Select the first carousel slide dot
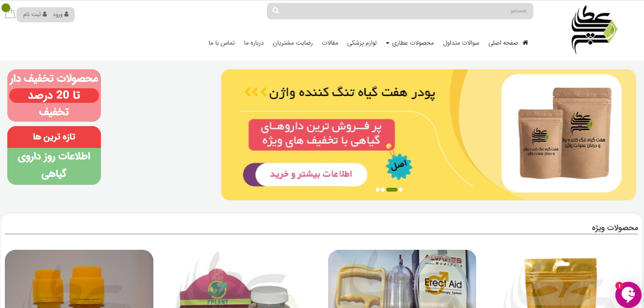 [x=378, y=190]
